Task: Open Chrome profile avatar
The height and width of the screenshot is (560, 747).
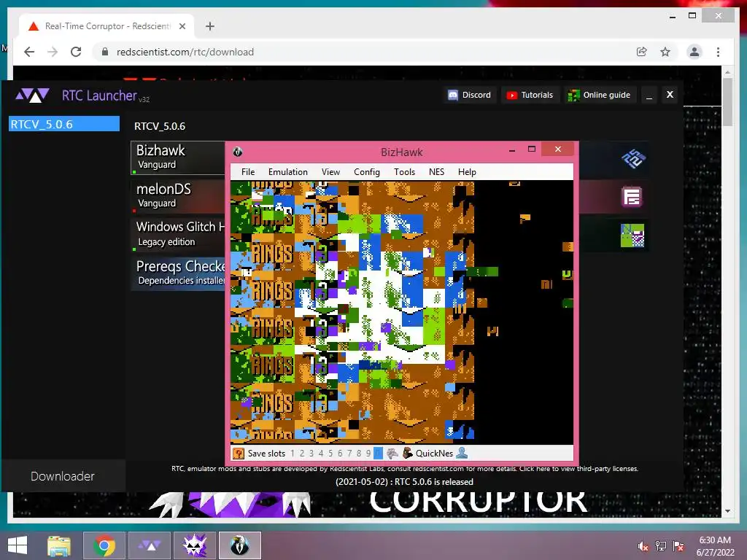Action: tap(694, 52)
